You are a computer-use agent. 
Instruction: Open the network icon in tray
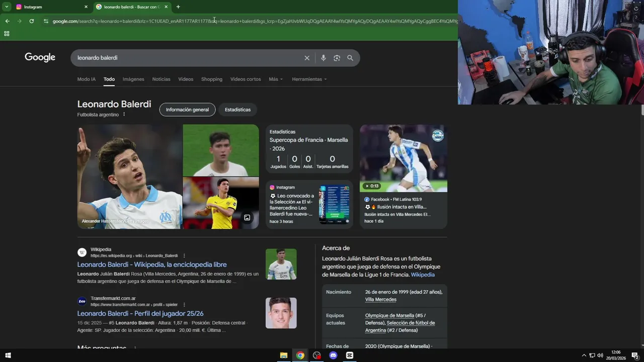click(592, 355)
